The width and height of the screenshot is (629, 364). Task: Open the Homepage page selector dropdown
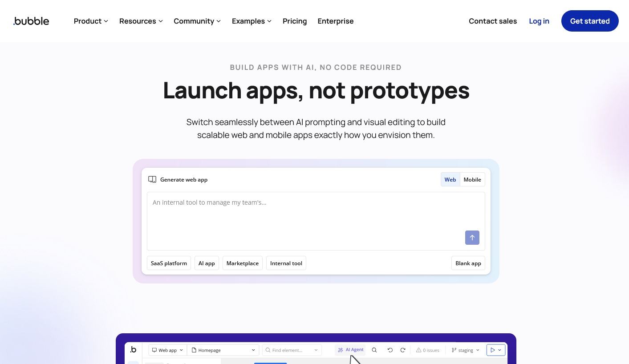tap(223, 350)
